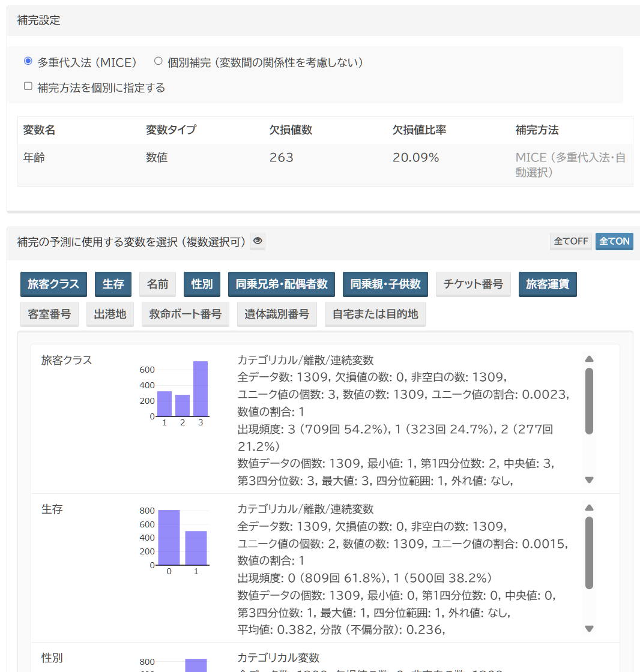Toggle the 旅客クラス variable button
The image size is (640, 672).
[x=53, y=284]
